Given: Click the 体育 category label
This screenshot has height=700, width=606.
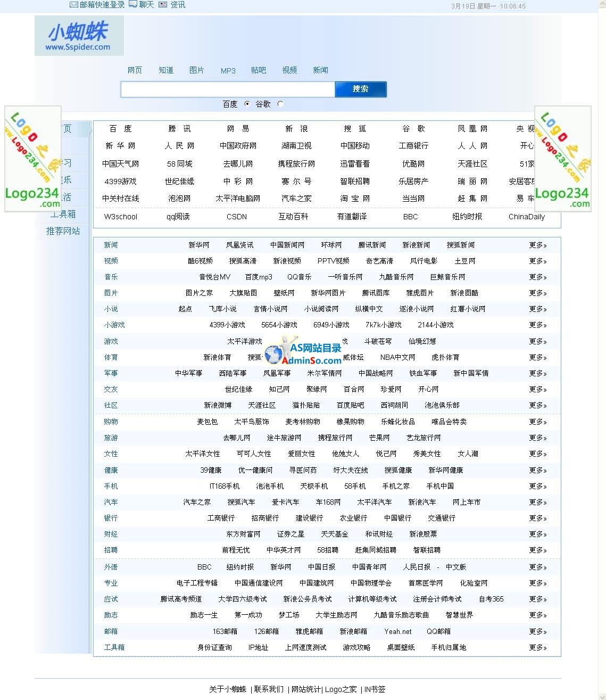Looking at the screenshot, I should tap(111, 358).
